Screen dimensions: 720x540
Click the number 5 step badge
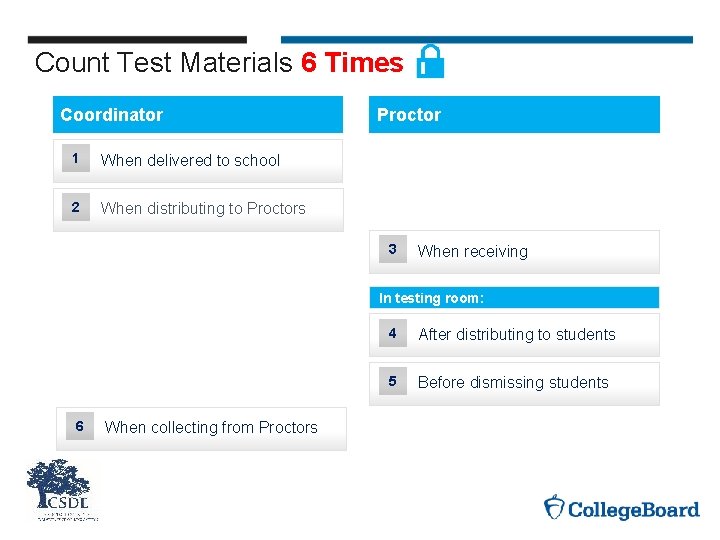[x=392, y=382]
